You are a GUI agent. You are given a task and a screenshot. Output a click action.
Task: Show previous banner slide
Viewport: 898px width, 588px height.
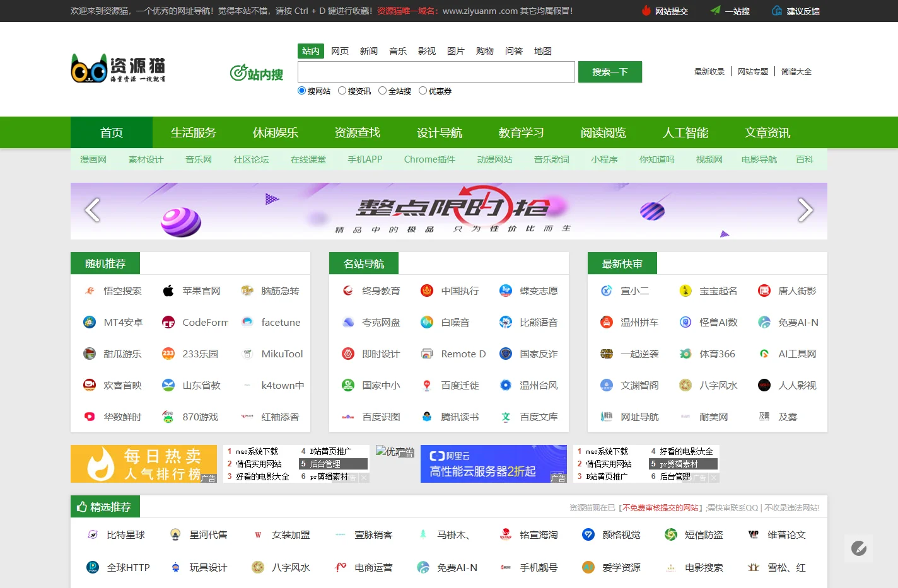click(92, 210)
